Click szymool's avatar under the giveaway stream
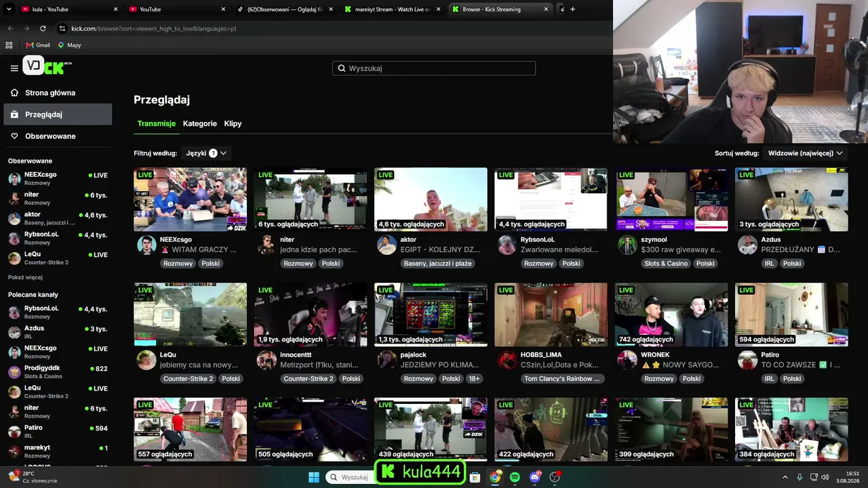Image resolution: width=868 pixels, height=488 pixels. point(627,245)
